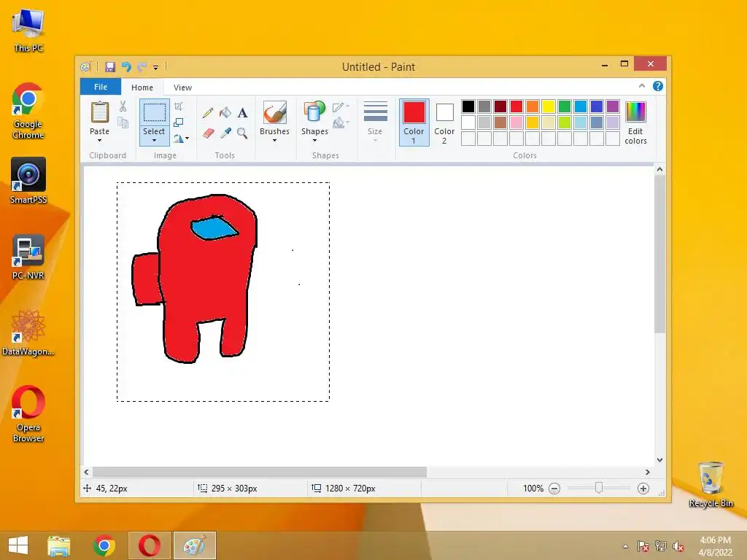Open Edit colors dialog
Image resolution: width=747 pixels, height=560 pixels.
(635, 122)
